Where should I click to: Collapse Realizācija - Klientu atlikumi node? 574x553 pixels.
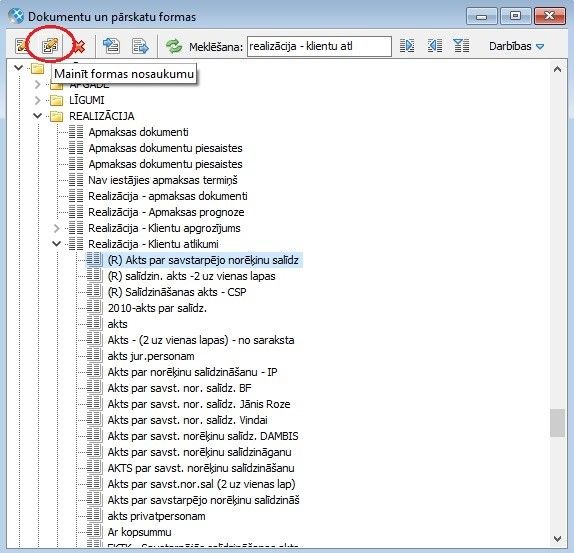point(56,244)
